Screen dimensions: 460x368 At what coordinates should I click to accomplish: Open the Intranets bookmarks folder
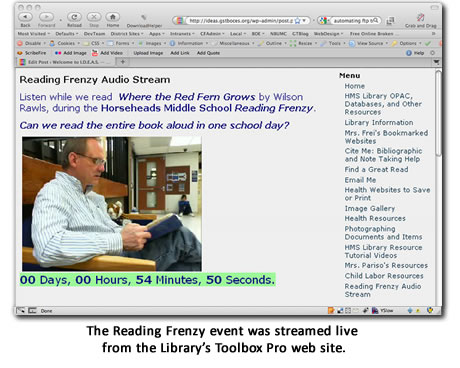(x=182, y=34)
